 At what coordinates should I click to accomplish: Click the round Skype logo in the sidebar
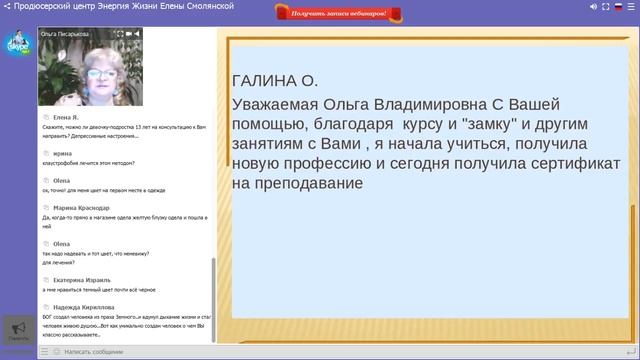[18, 43]
